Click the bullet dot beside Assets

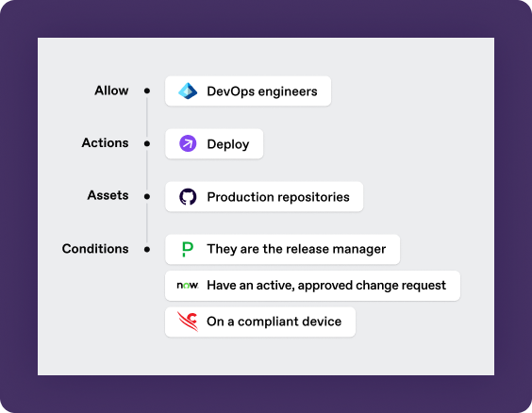tap(147, 196)
